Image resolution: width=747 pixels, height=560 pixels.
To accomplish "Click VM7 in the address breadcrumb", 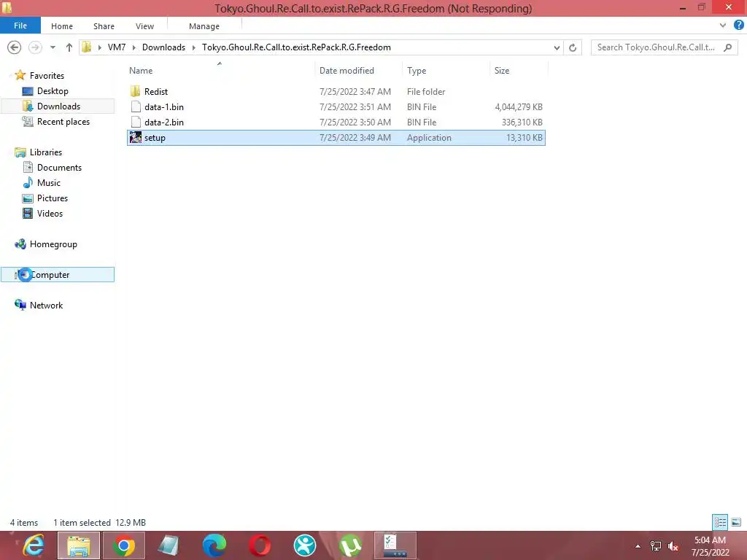I will pyautogui.click(x=117, y=47).
